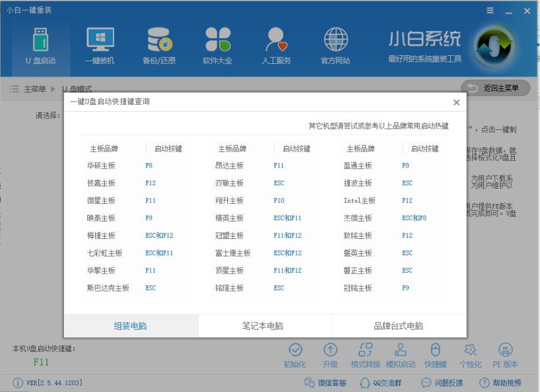This screenshot has height=392, width=540.
Task: Click the 磐英主板 row label
Action: coord(358,253)
